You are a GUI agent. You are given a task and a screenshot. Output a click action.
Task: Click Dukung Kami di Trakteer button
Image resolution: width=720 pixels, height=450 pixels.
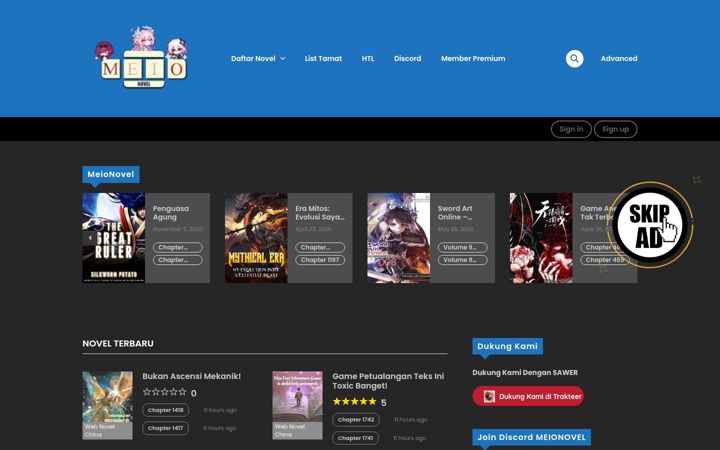coord(528,396)
